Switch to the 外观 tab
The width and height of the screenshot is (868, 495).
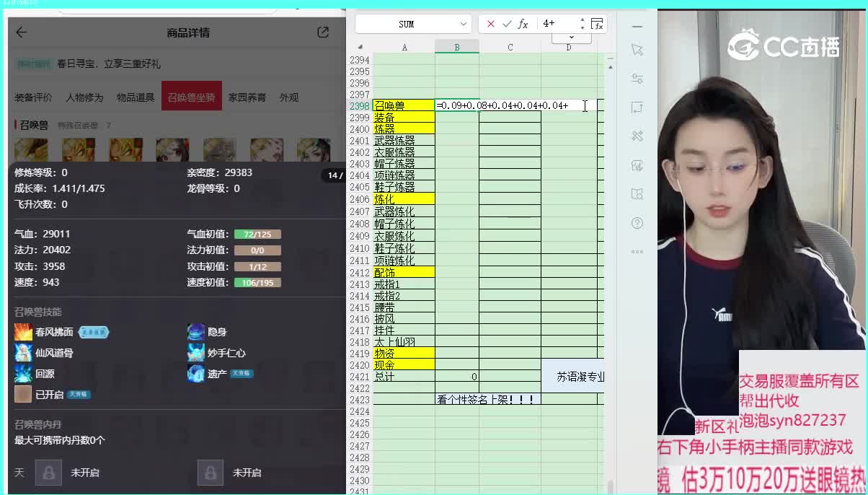[x=289, y=97]
